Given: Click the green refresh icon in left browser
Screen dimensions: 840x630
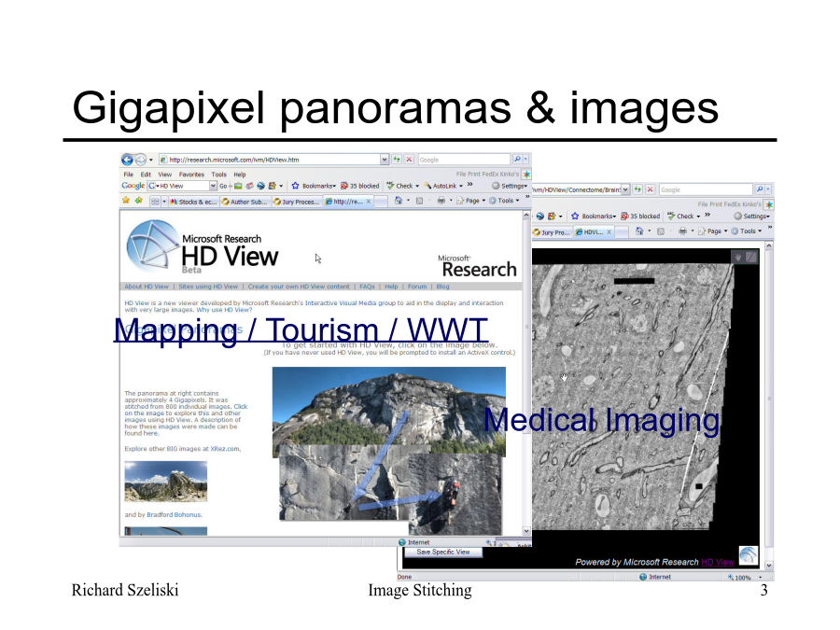Looking at the screenshot, I should point(397,160).
